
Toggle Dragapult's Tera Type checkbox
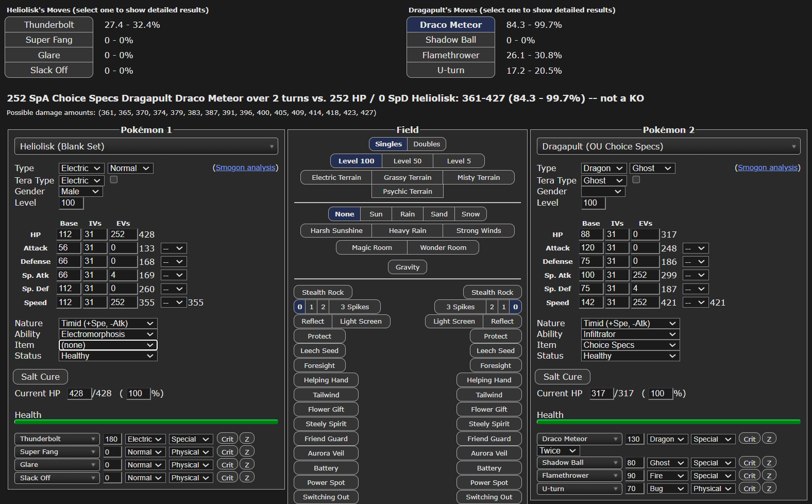point(636,179)
